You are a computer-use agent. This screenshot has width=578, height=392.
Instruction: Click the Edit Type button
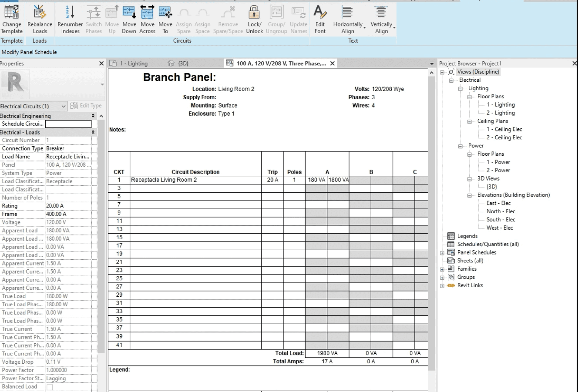(x=86, y=106)
